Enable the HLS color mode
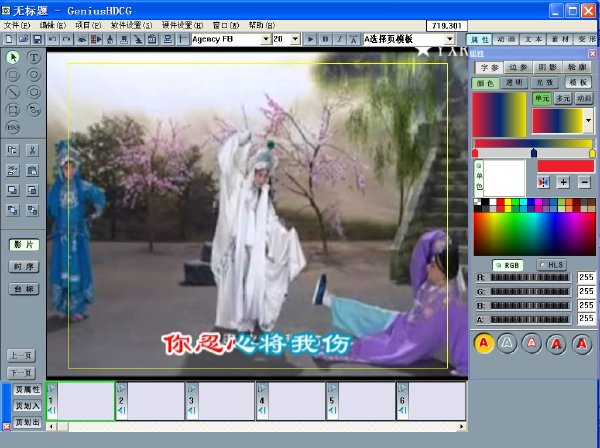The width and height of the screenshot is (600, 448). pyautogui.click(x=551, y=265)
